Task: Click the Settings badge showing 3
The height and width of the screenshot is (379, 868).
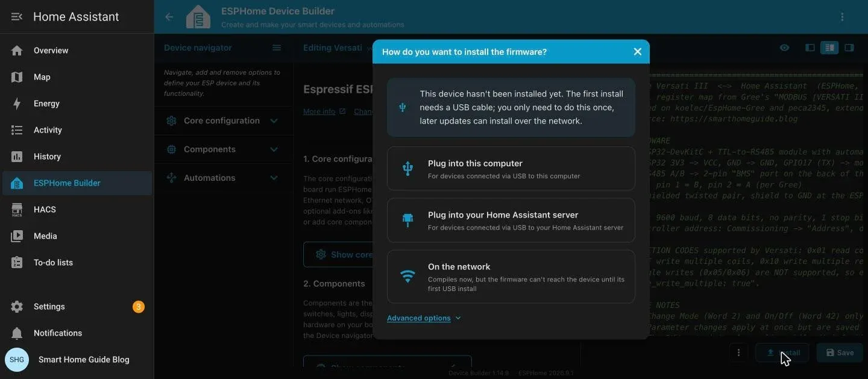Action: pos(139,307)
